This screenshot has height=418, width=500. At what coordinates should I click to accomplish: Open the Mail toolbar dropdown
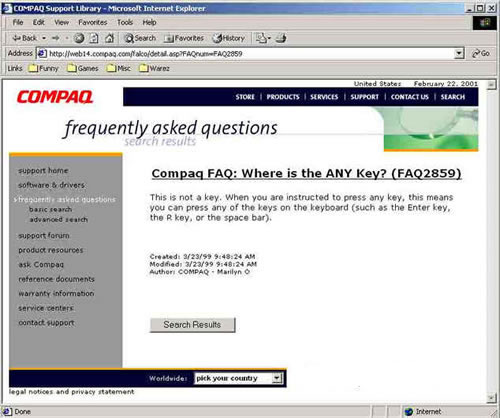(263, 38)
